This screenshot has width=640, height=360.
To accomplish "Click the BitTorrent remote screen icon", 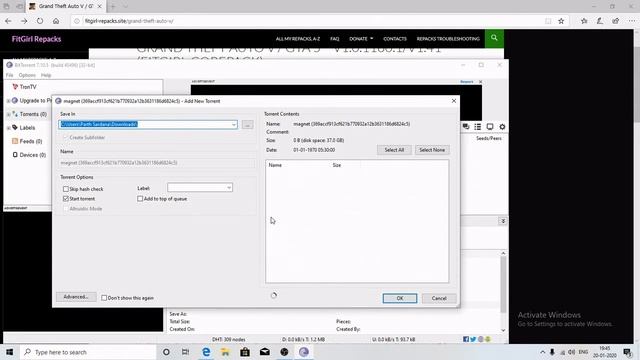I will 490,127.
